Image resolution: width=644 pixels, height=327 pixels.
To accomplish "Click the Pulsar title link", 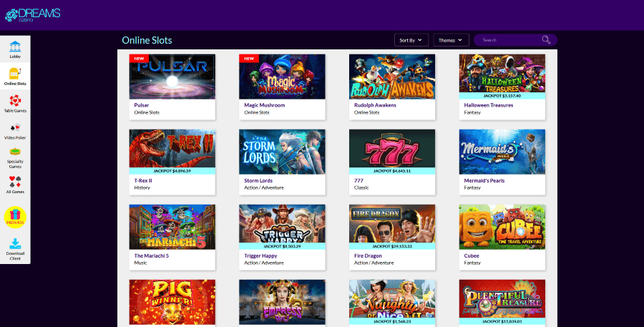I will 141,105.
